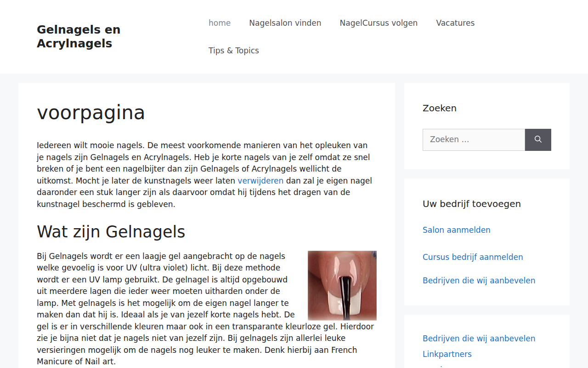Click the Zoeken widget heading
The height and width of the screenshot is (368, 588).
click(440, 109)
